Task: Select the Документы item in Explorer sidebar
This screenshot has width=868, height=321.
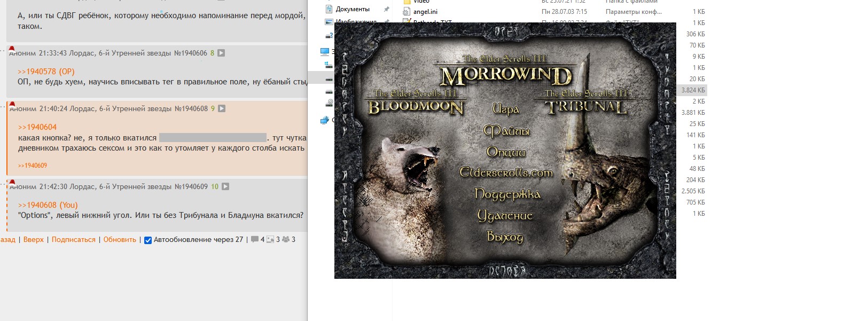Action: (x=353, y=10)
